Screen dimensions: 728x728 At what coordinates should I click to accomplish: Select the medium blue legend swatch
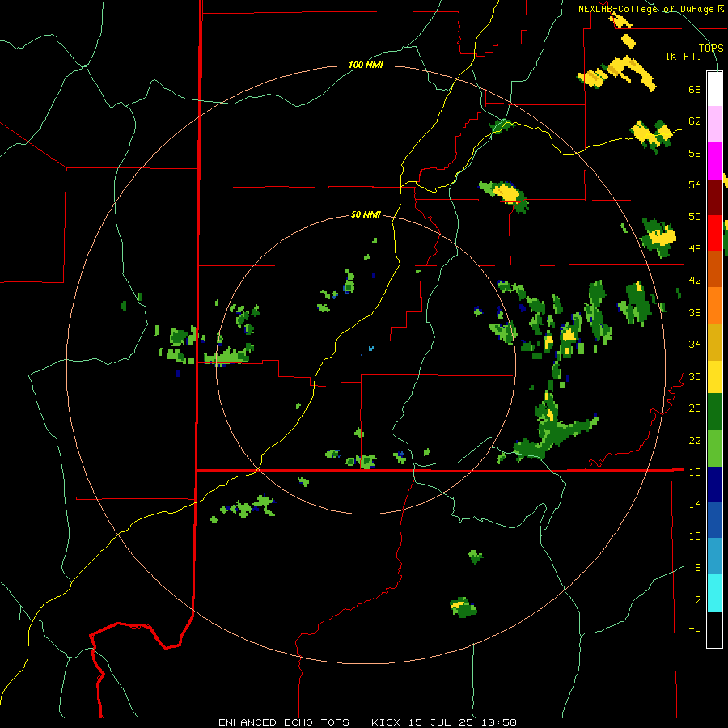pyautogui.click(x=714, y=520)
